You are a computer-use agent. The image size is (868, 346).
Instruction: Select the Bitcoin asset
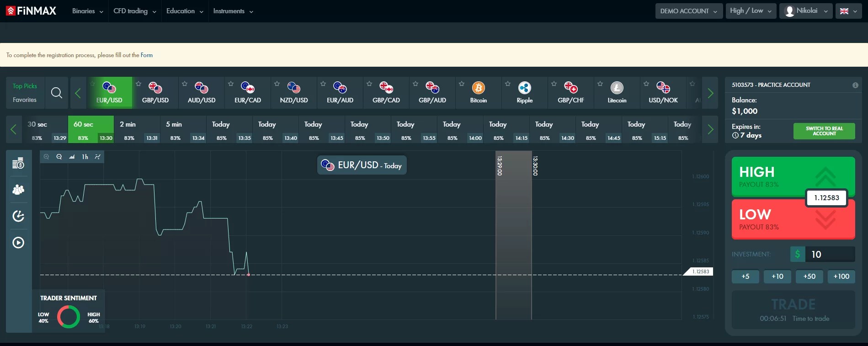click(x=479, y=93)
